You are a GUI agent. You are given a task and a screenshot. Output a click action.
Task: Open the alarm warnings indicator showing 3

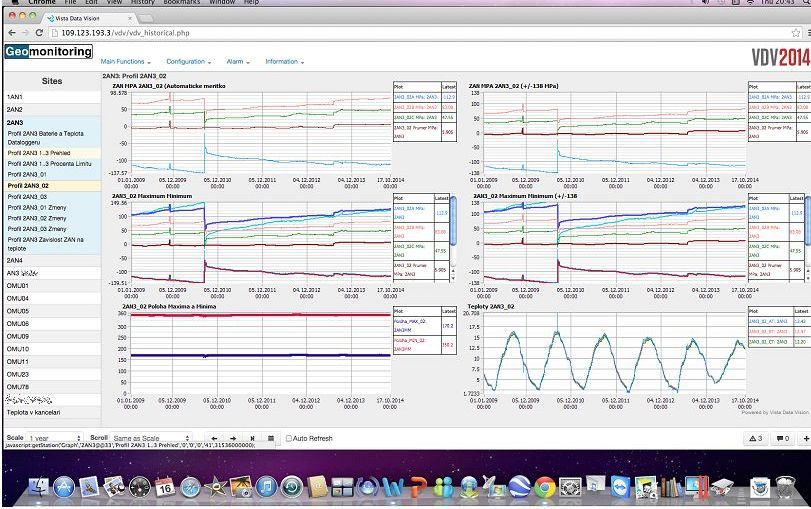(756, 438)
